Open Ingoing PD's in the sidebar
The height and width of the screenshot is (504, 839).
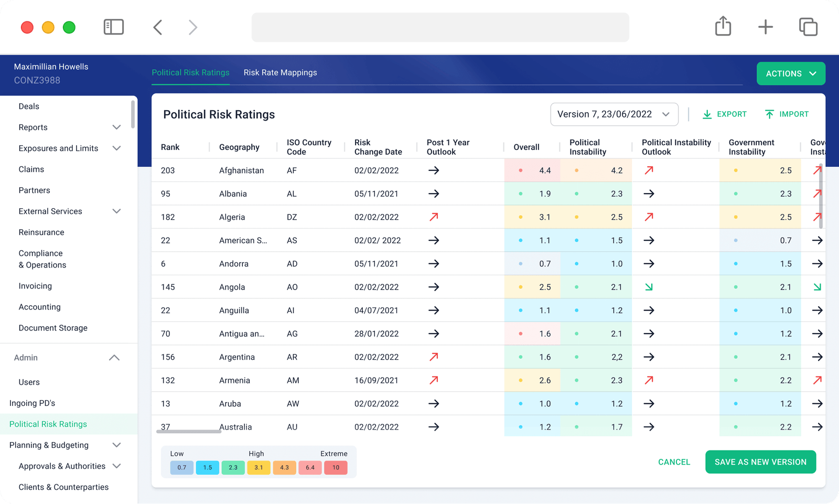(x=32, y=403)
